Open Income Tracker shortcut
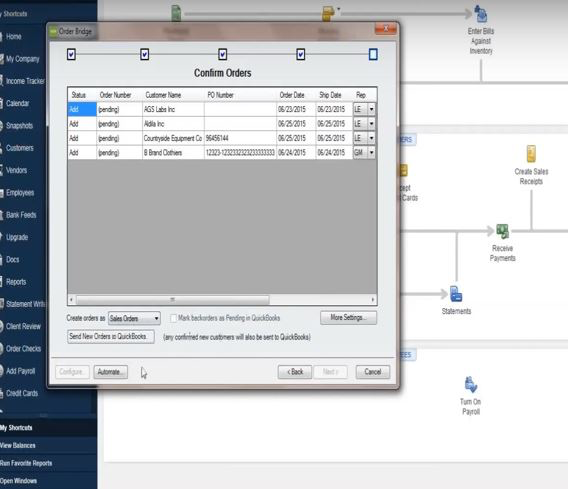 coord(25,81)
